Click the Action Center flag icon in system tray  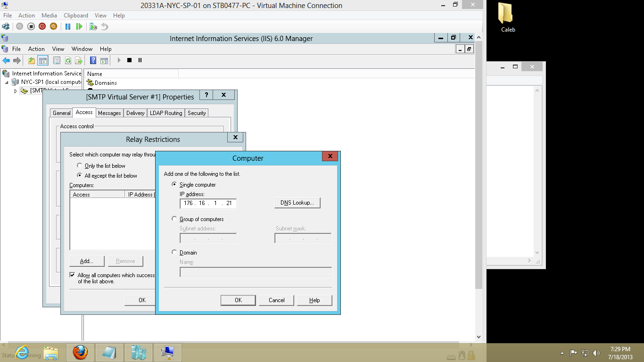(574, 353)
